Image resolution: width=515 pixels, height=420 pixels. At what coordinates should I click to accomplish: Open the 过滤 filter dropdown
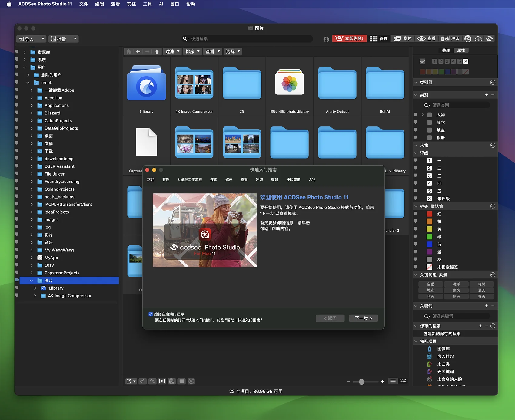pos(172,51)
